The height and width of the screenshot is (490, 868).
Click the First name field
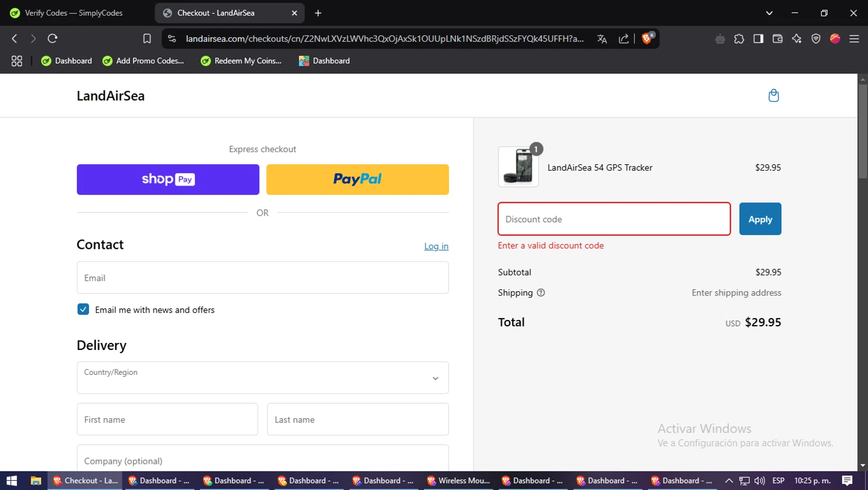tap(167, 419)
